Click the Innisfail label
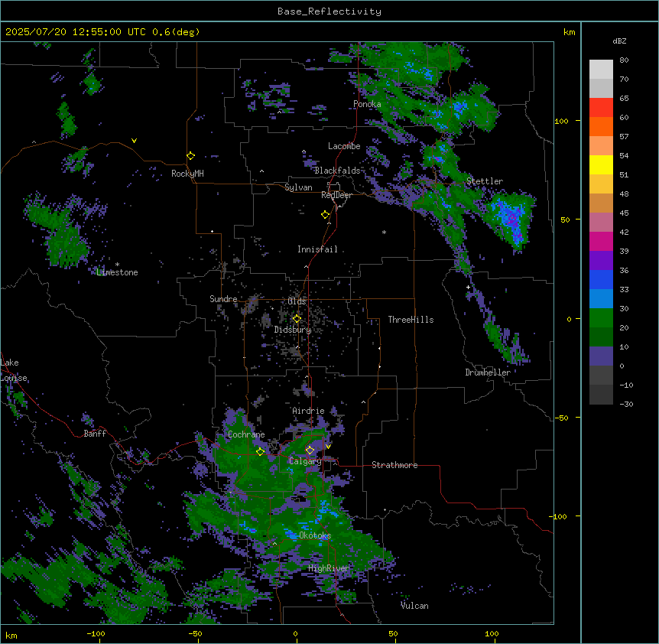 click(x=317, y=249)
